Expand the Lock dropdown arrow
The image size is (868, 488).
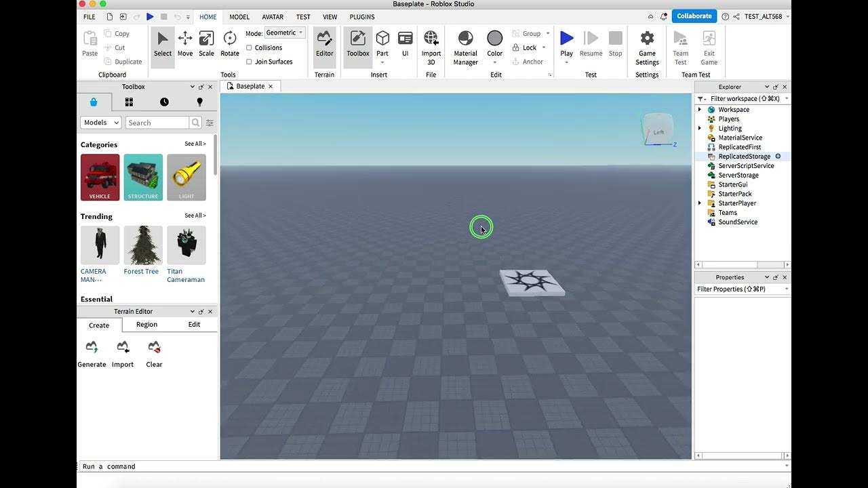pyautogui.click(x=544, y=47)
